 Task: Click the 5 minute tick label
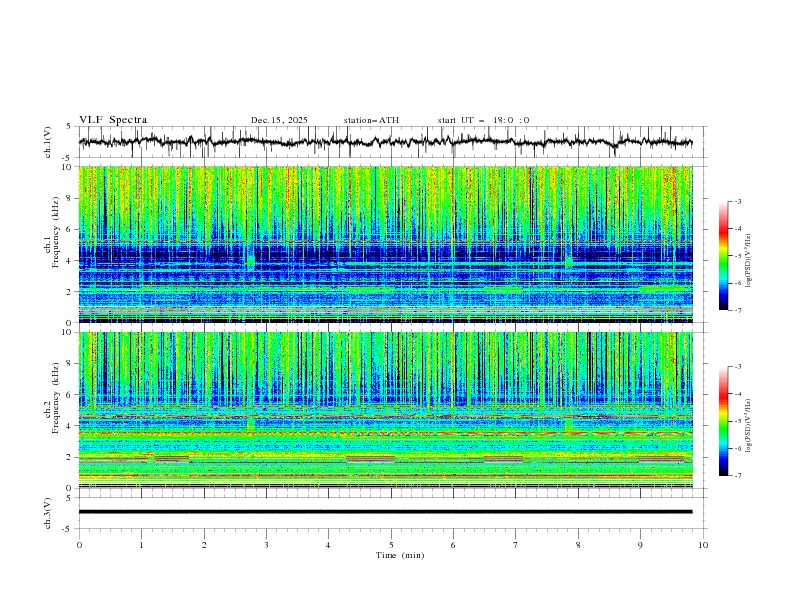(x=391, y=544)
